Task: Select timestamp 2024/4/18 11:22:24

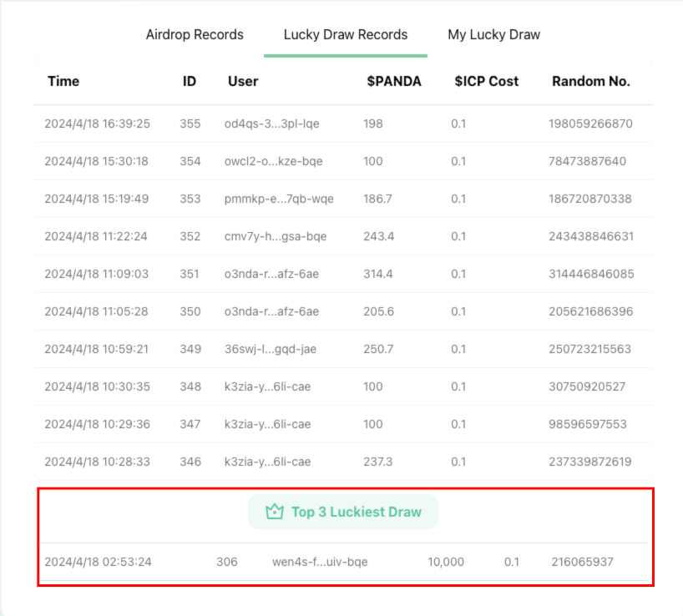Action: [96, 236]
